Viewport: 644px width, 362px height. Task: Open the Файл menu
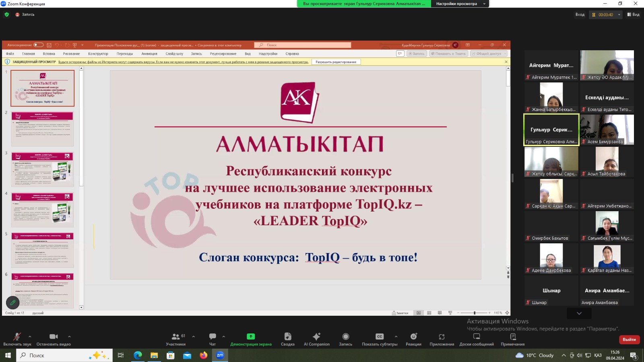point(10,53)
